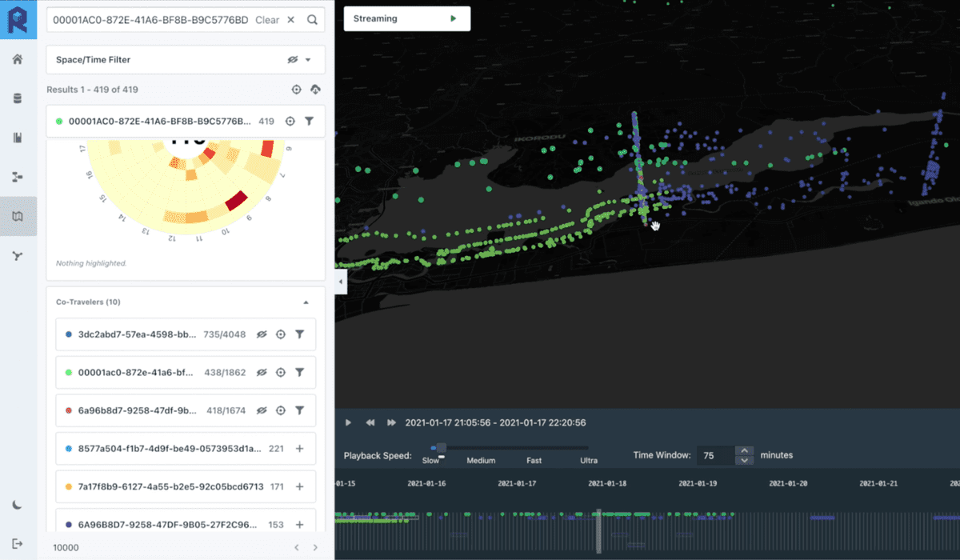Locate co-traveler 6a96b8d7 on the map
Image resolution: width=960 pixels, height=560 pixels.
[x=281, y=410]
